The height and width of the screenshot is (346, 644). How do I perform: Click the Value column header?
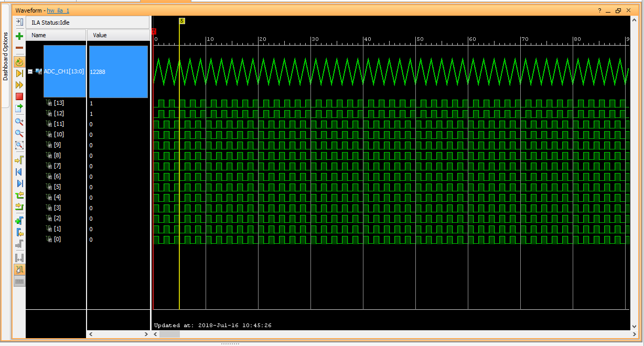(119, 35)
